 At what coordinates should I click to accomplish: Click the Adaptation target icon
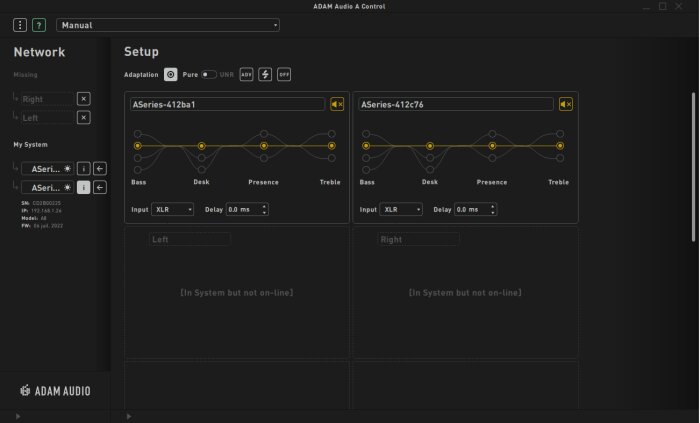pos(171,75)
